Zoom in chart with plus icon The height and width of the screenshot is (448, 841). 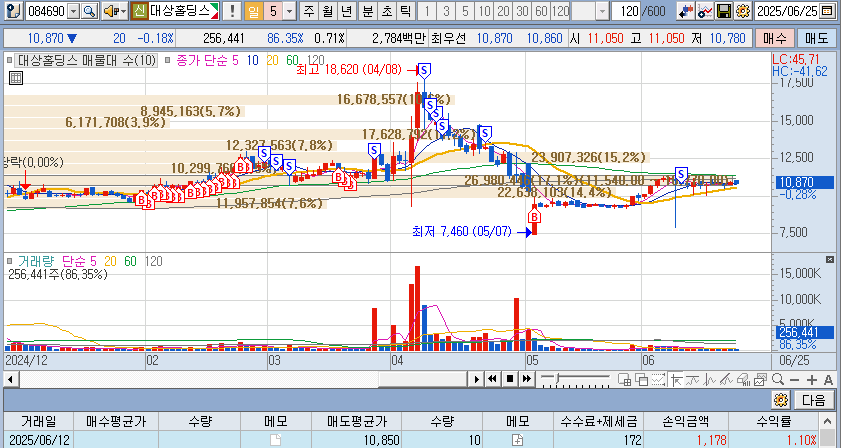(812, 379)
